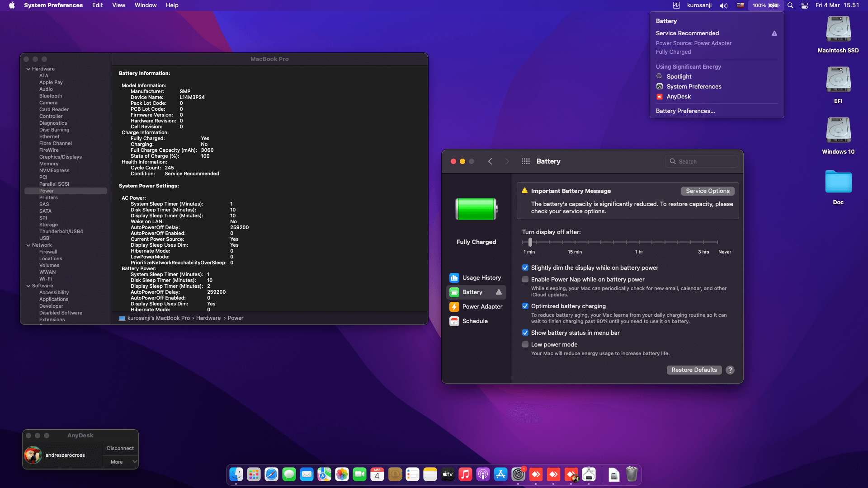Open the Window menu
This screenshot has height=488, width=868.
click(x=145, y=5)
